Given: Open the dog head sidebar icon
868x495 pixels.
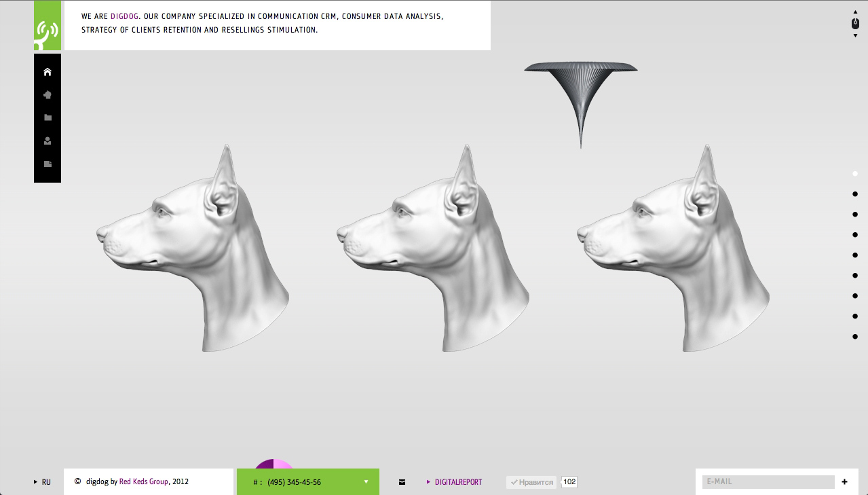Looking at the screenshot, I should point(48,95).
